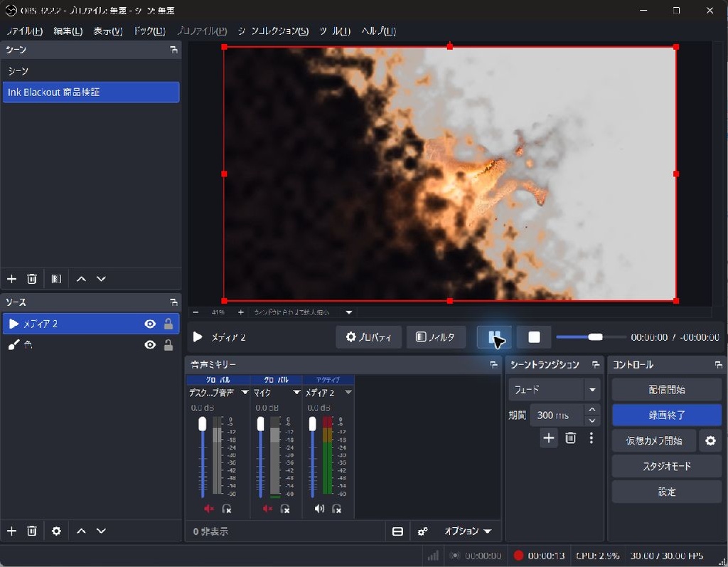The image size is (728, 567).
Task: Add a scene transition with plus
Action: [x=548, y=438]
